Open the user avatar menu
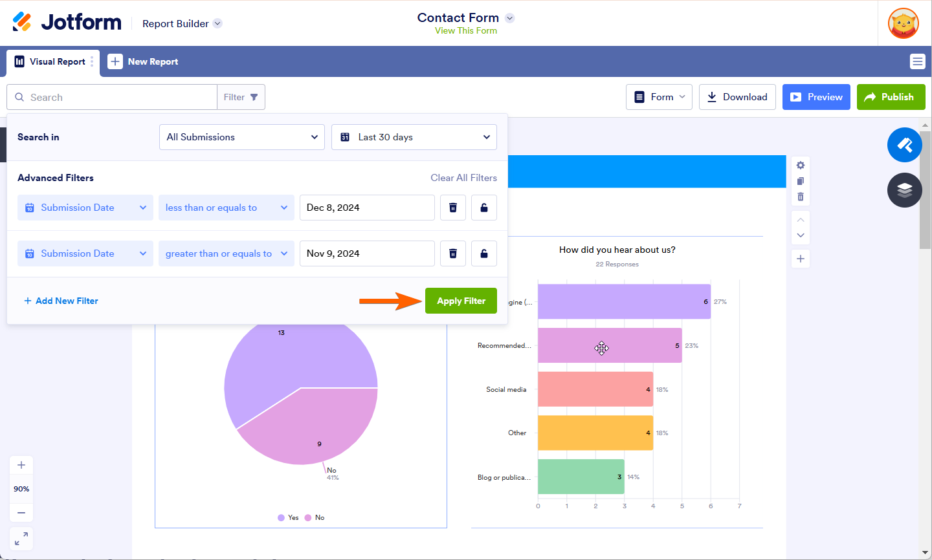The width and height of the screenshot is (932, 560). click(904, 23)
